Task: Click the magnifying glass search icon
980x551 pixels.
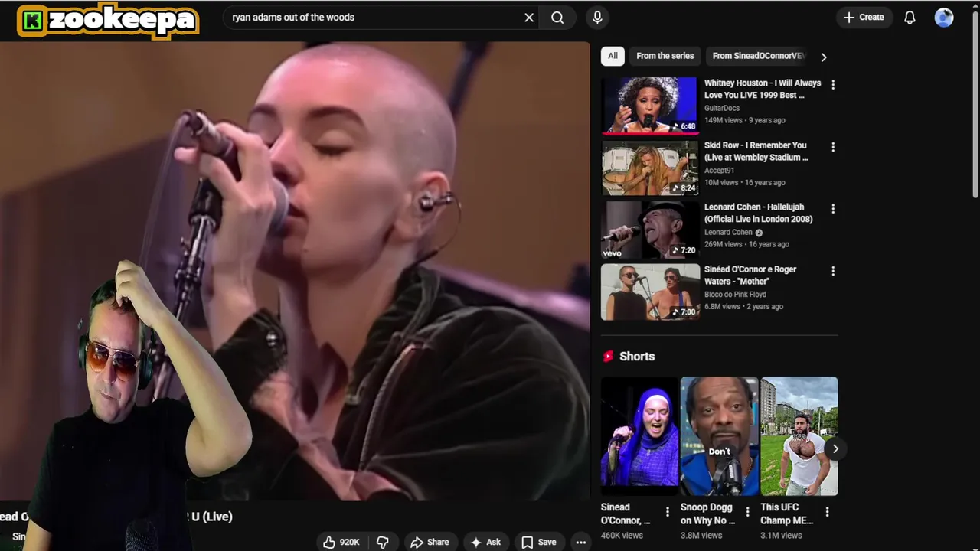Action: tap(557, 18)
